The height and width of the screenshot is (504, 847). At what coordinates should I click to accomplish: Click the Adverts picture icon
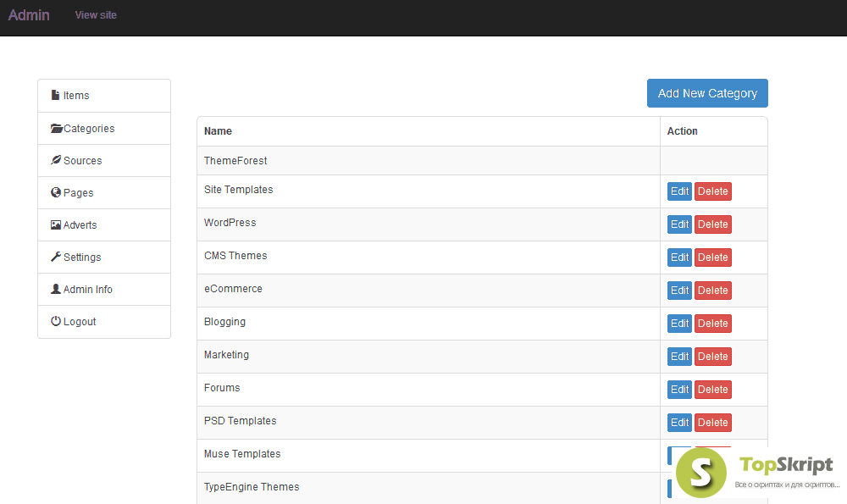click(x=56, y=224)
